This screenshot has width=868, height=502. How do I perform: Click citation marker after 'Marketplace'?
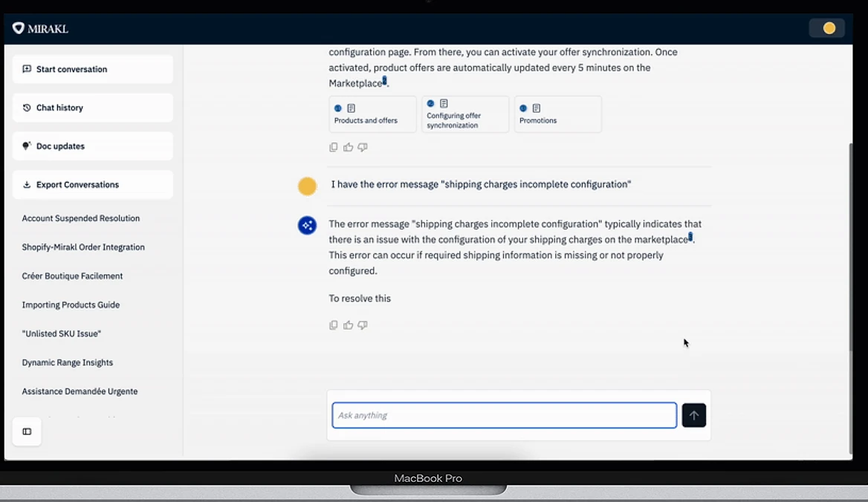click(x=385, y=82)
